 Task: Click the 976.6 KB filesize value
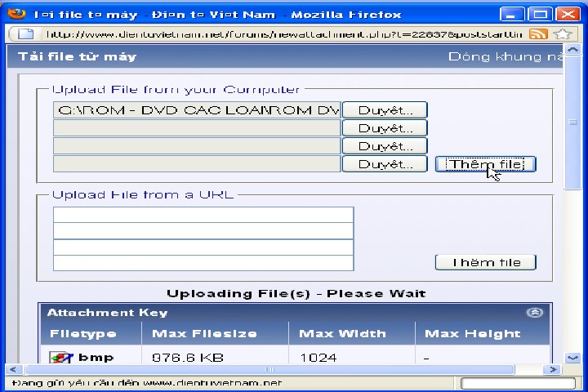coord(188,358)
